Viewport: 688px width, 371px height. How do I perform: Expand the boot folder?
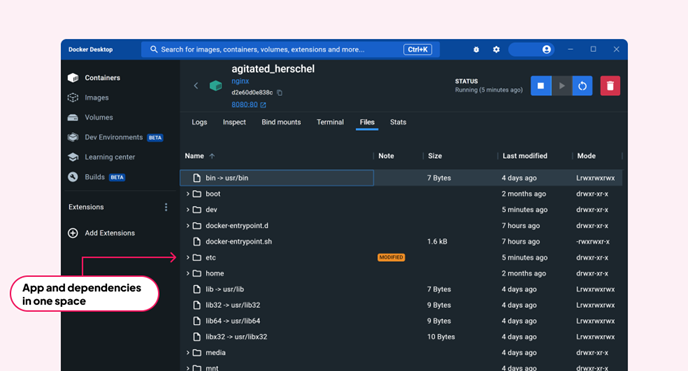(x=188, y=194)
